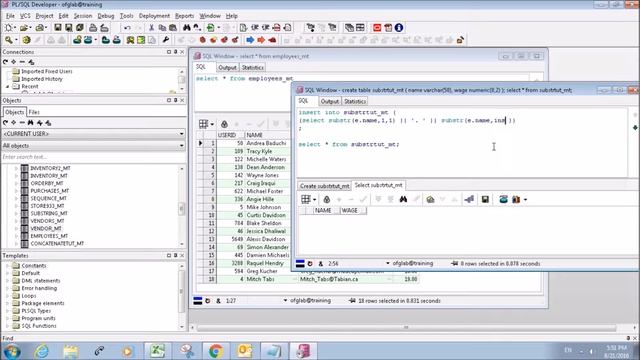Click binoculars find icon in substrtut_mt result toolbar
The image size is (640, 360).
click(403, 200)
